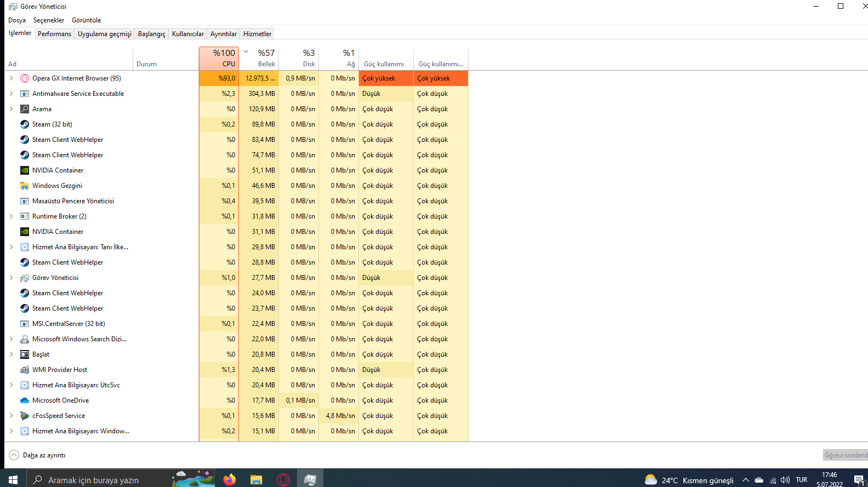The height and width of the screenshot is (487, 868).
Task: Click the Arama process magnifier icon
Action: click(x=25, y=109)
